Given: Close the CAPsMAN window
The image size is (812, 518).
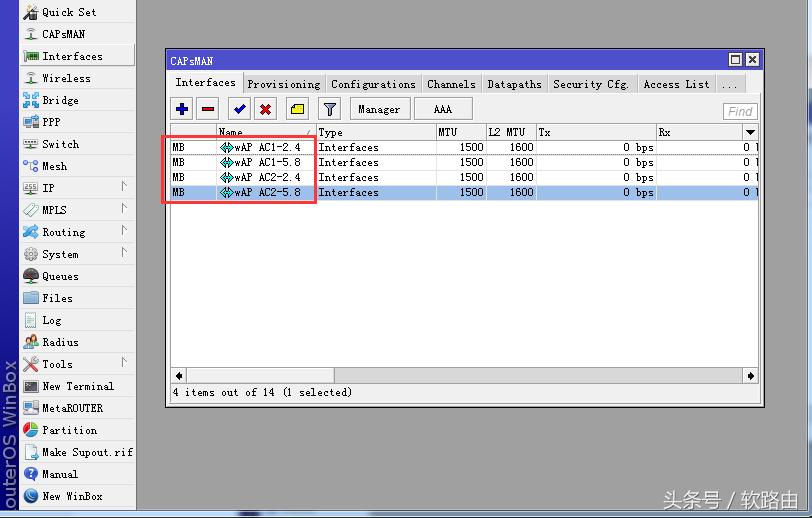Looking at the screenshot, I should click(x=752, y=60).
